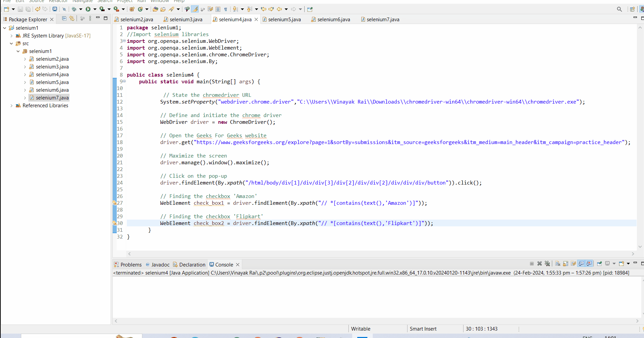Toggle Show Console When Standard Error Changes
The image size is (644, 338).
tap(589, 263)
